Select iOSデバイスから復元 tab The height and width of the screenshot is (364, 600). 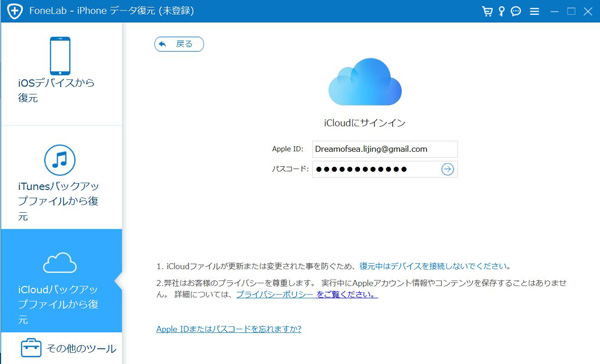(62, 74)
